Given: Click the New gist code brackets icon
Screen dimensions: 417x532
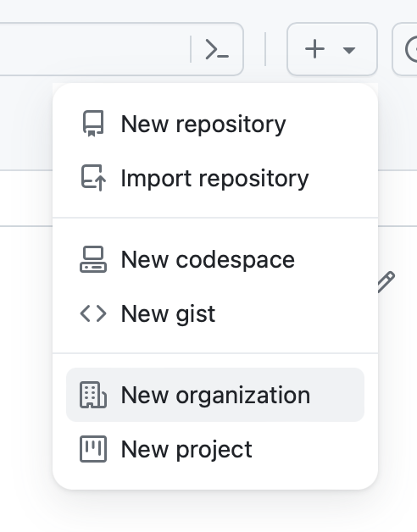Looking at the screenshot, I should [93, 313].
